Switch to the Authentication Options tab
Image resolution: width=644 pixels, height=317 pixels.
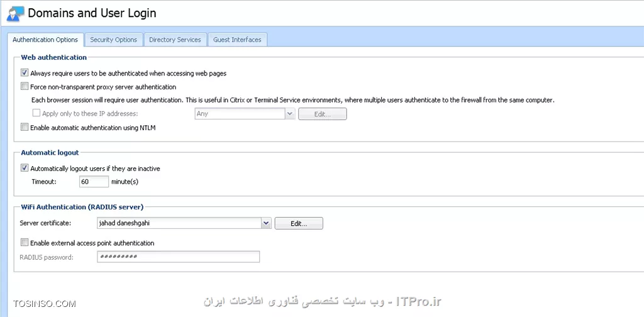[x=45, y=40]
